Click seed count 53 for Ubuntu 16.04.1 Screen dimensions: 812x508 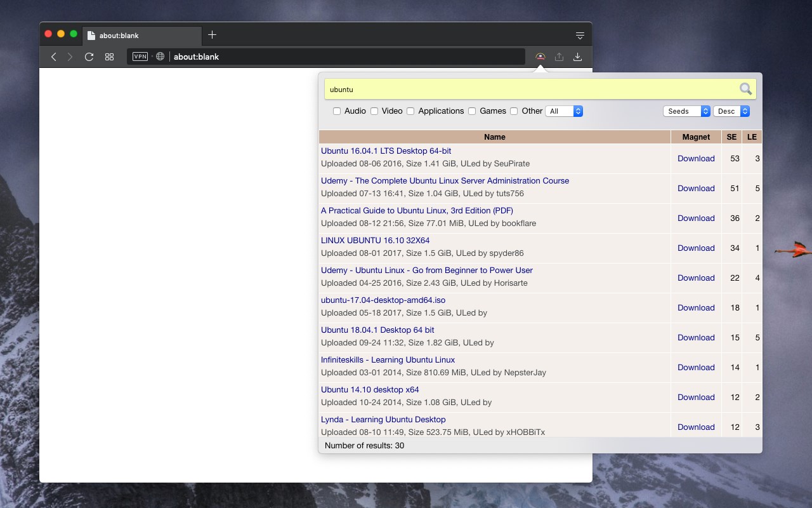[735, 159]
